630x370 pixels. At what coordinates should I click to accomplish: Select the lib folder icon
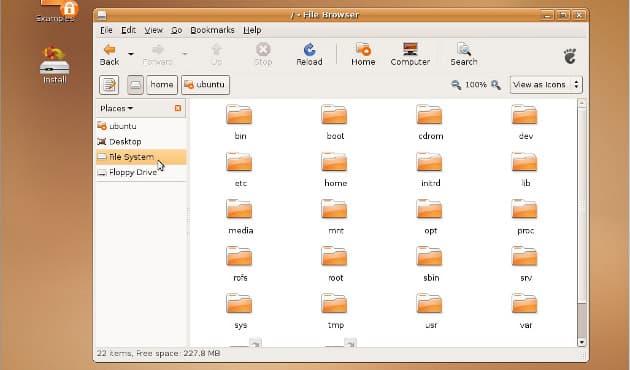(525, 161)
